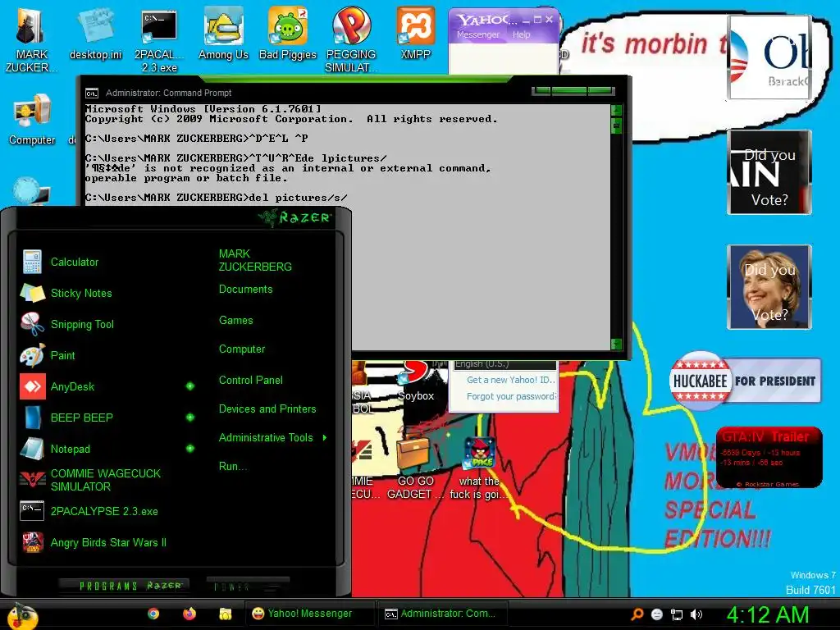
Task: Click the GTA:IV Trailer countdown gadget
Action: click(769, 458)
